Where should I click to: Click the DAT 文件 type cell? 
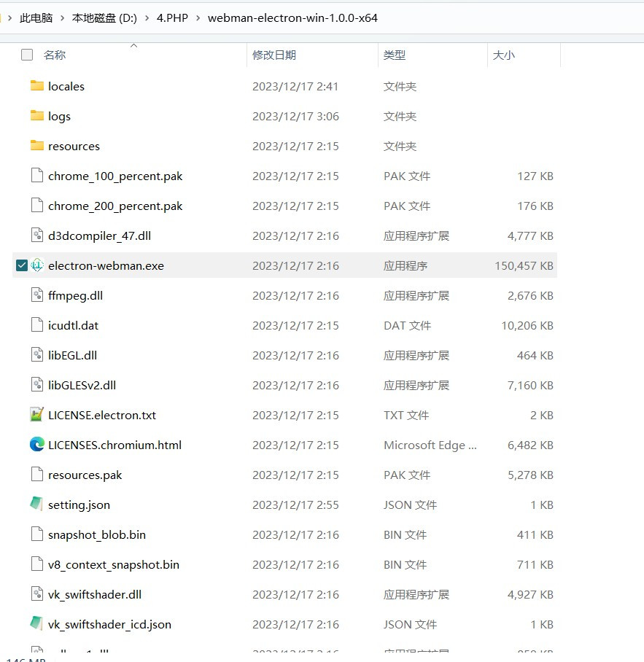coord(408,325)
